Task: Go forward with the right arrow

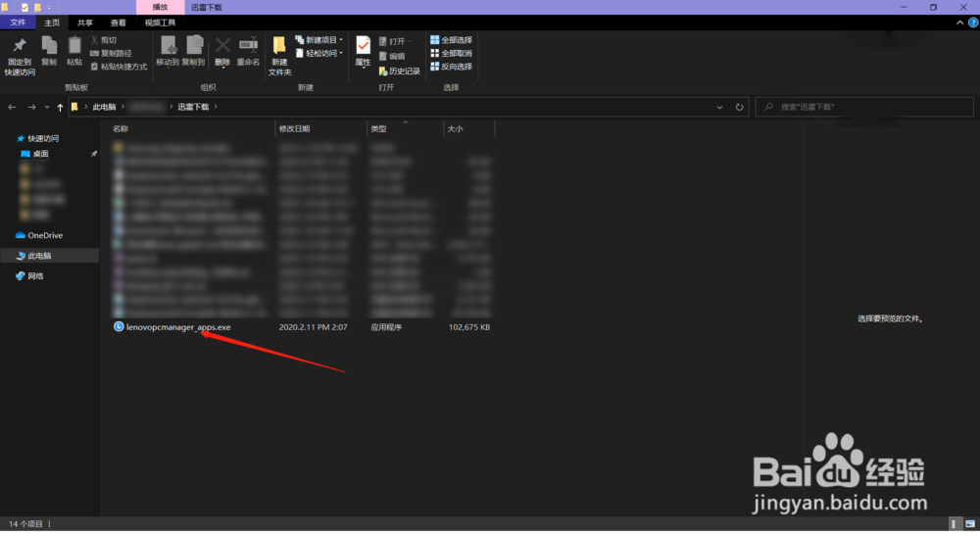Action: (31, 107)
